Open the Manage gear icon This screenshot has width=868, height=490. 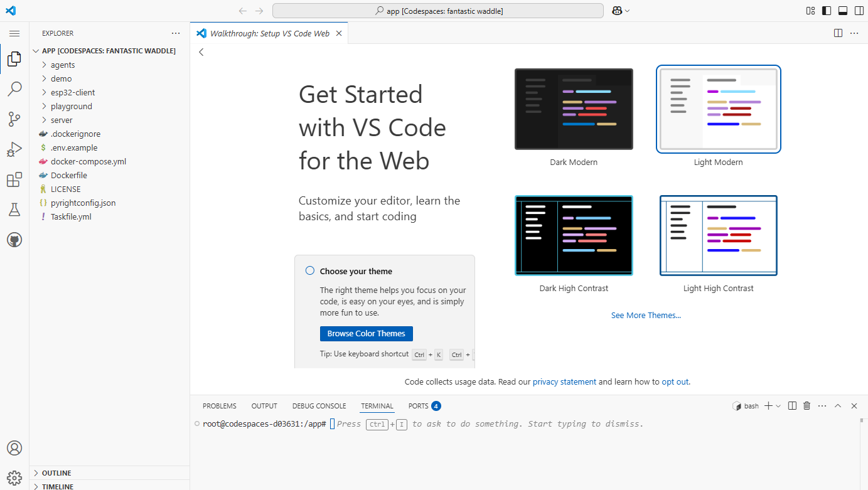click(x=14, y=478)
